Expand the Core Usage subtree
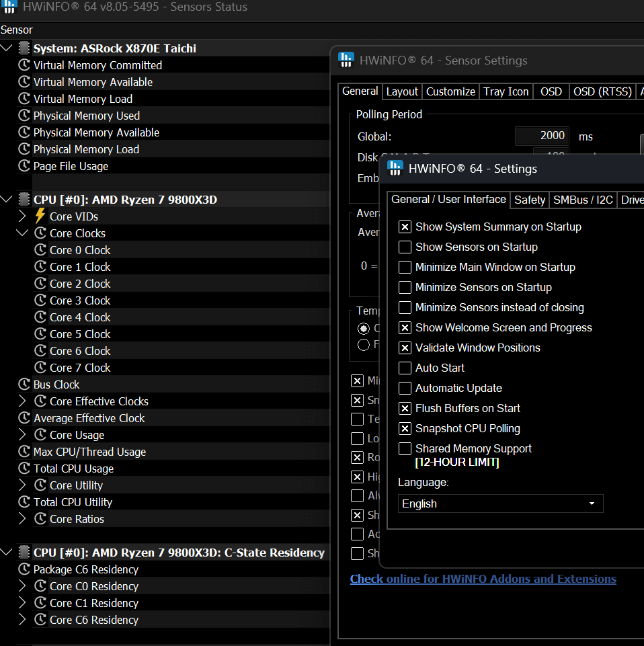The image size is (644, 646). pyautogui.click(x=22, y=435)
